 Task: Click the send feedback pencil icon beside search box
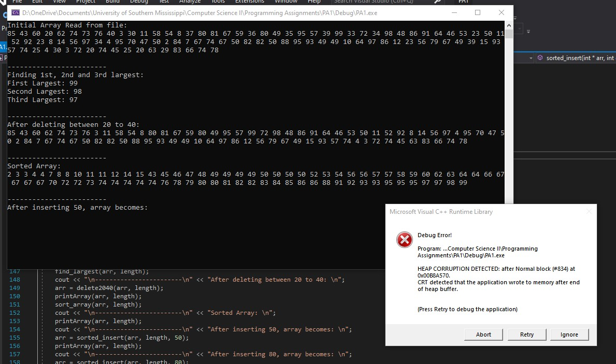(x=437, y=2)
